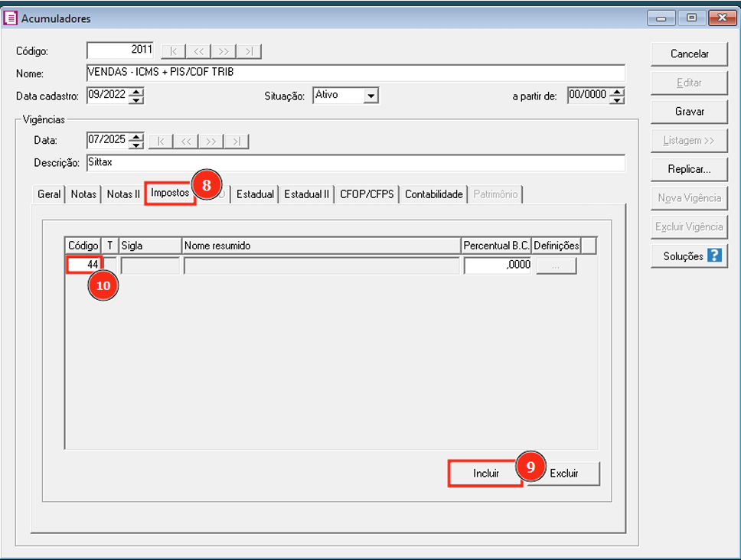This screenshot has height=560, width=741.
Task: Click the Acumuladores window title icon
Action: pos(11,18)
